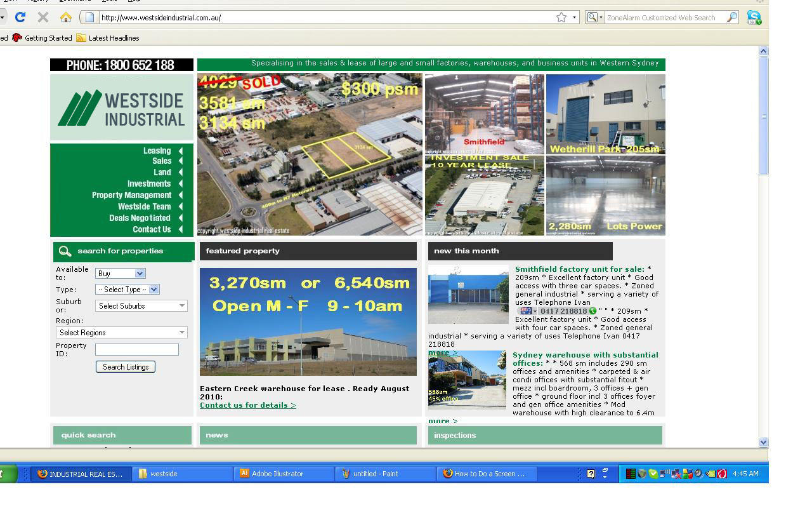Go to browser Home page icon
Screen dimensions: 812x508
coord(66,17)
